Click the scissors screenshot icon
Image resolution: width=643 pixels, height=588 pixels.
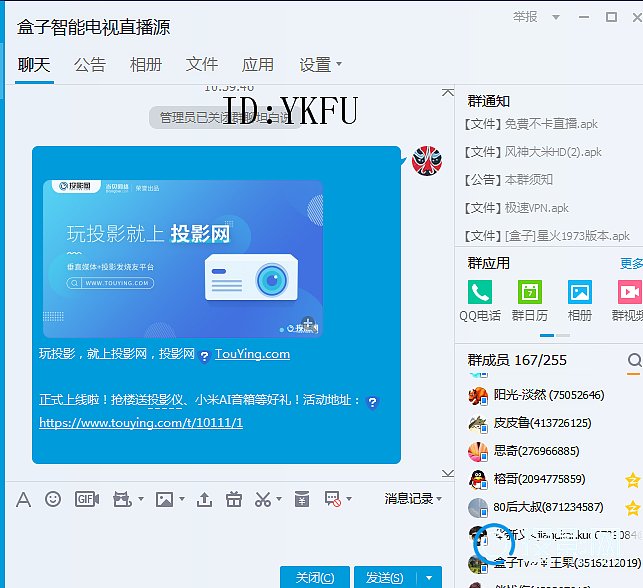click(263, 499)
